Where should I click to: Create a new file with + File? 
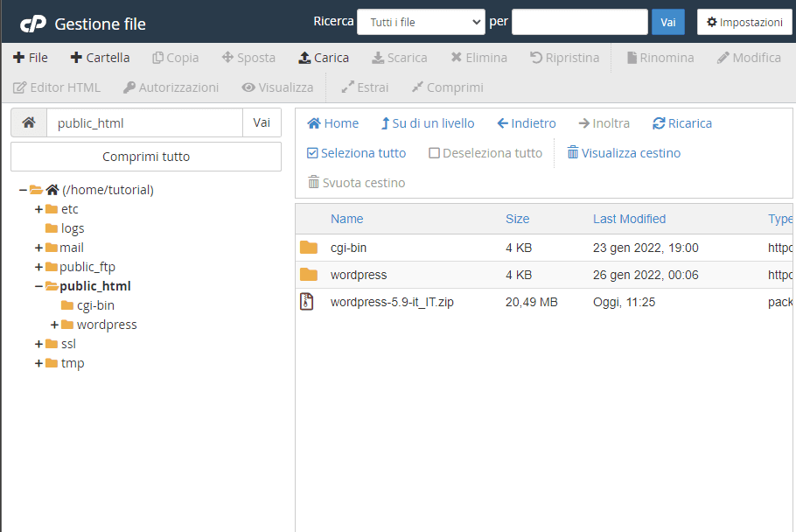tap(31, 58)
